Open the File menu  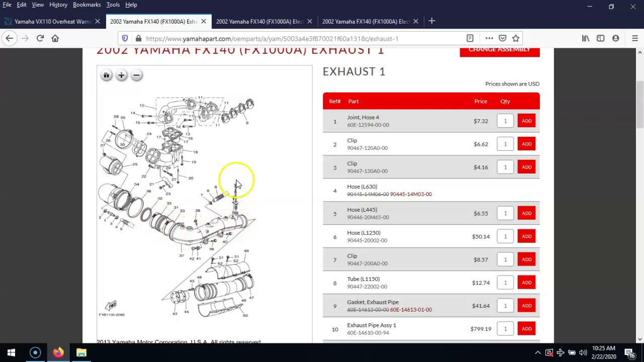click(7, 5)
